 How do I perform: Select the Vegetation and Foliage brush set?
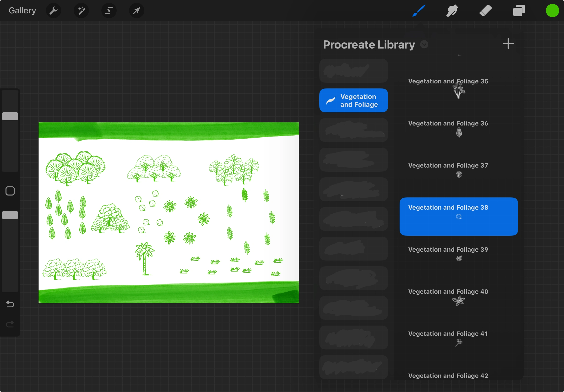[x=353, y=100]
